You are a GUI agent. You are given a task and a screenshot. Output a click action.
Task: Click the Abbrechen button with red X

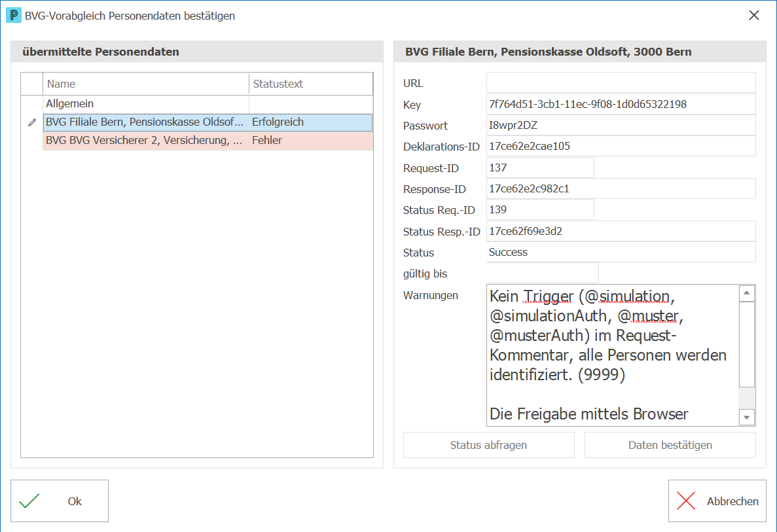tap(717, 501)
